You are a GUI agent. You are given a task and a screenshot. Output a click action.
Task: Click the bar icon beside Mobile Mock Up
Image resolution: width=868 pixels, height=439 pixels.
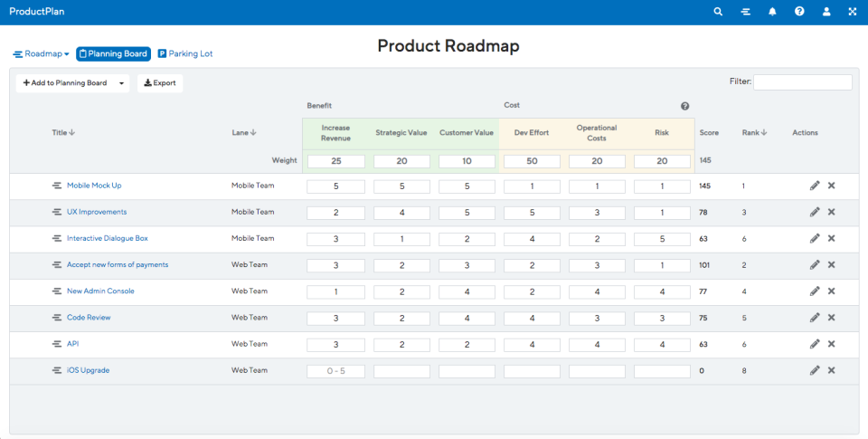click(x=56, y=186)
